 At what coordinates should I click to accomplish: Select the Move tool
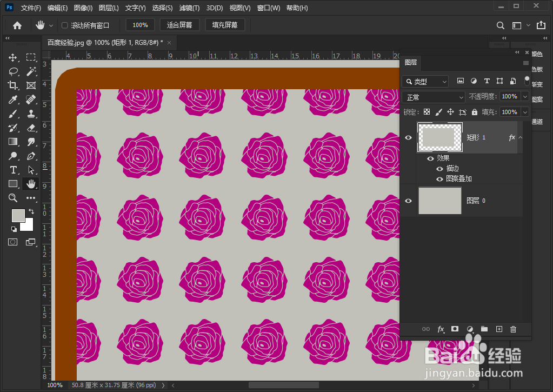coord(13,57)
